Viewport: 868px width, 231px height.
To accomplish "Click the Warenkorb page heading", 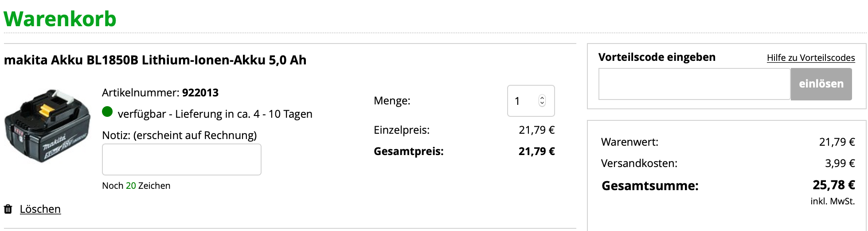I will click(60, 19).
